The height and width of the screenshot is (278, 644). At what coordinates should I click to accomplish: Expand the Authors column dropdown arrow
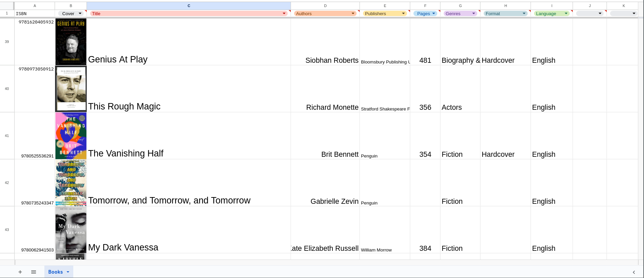click(x=353, y=13)
